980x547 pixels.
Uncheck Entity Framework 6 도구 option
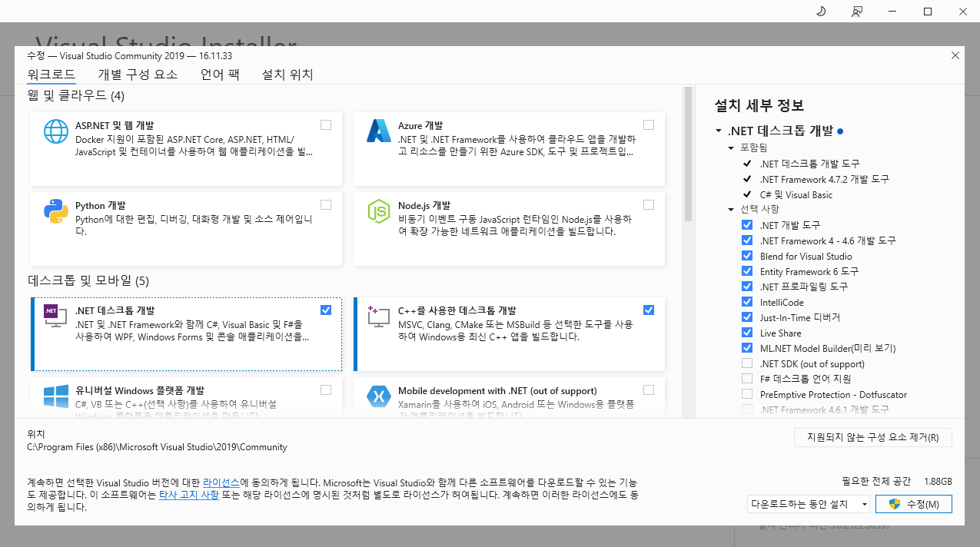click(x=747, y=271)
